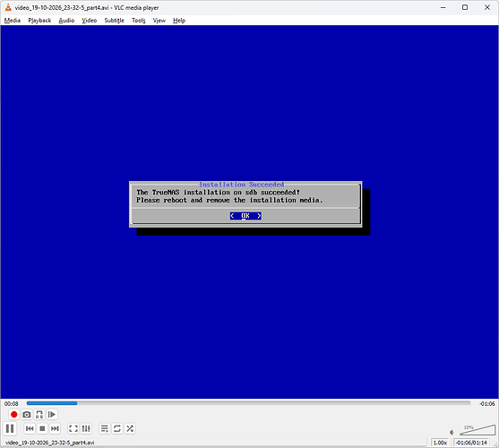Open the Tools menu
Viewport: 499px width, 448px height.
click(x=139, y=21)
